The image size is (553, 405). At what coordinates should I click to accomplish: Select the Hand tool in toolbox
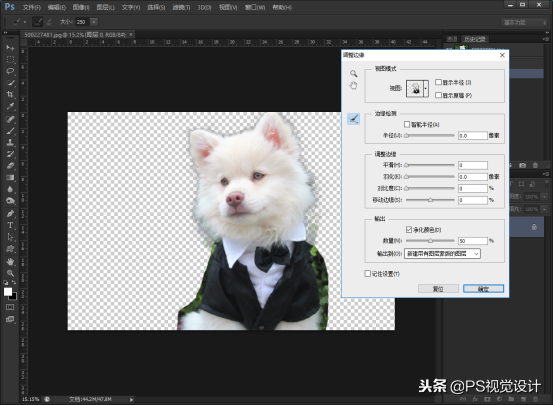coord(10,261)
